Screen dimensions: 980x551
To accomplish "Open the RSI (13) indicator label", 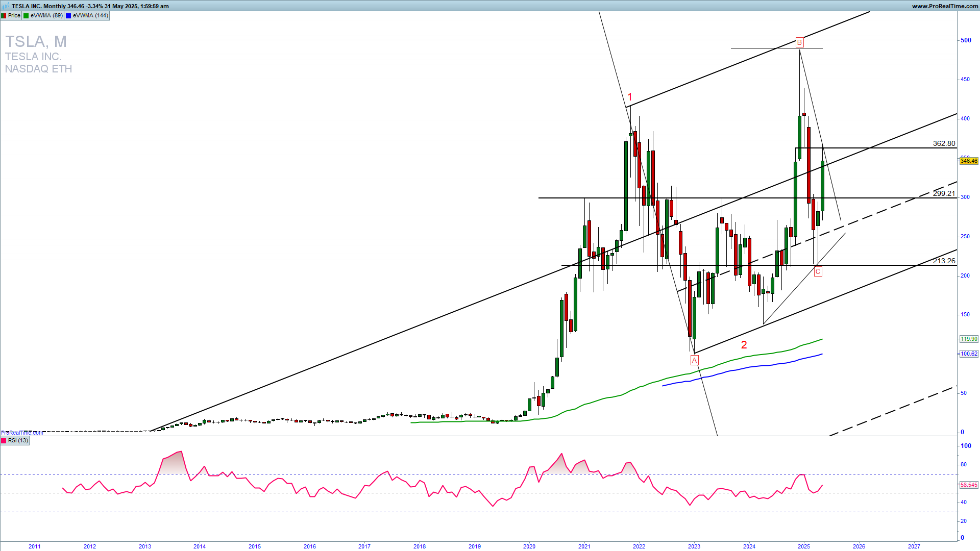I will pyautogui.click(x=15, y=441).
